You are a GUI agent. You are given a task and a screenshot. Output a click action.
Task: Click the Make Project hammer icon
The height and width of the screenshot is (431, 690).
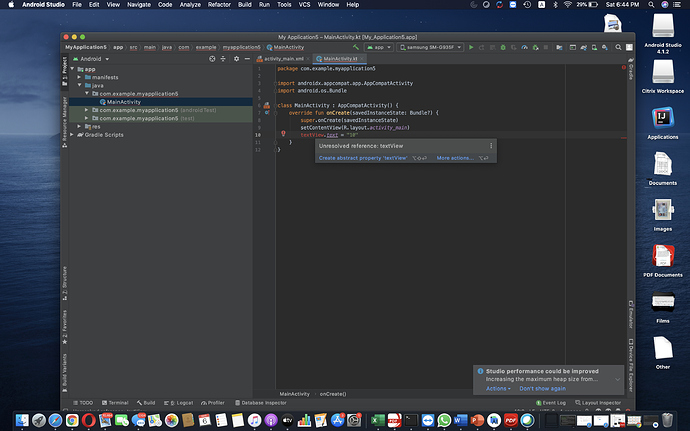356,47
